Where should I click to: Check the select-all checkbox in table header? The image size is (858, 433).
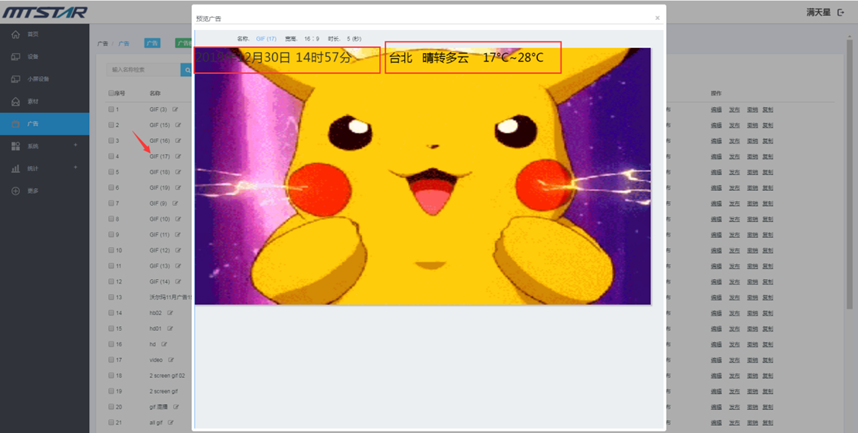(111, 93)
